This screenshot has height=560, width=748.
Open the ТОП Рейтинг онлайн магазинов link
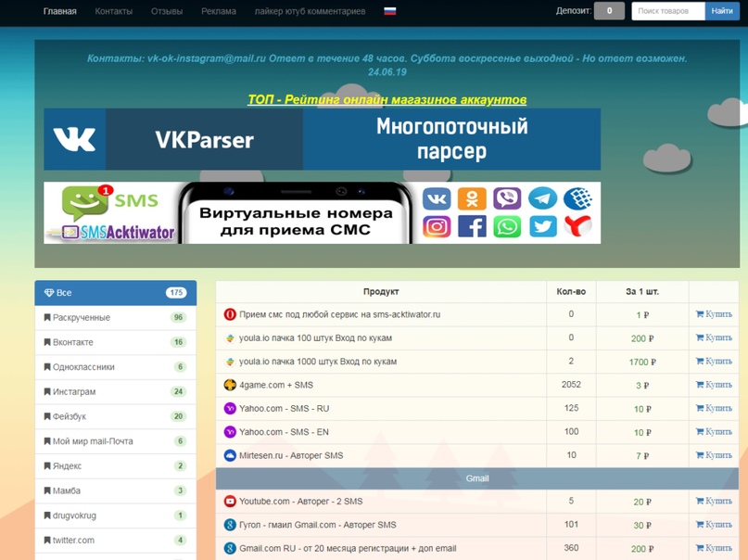pyautogui.click(x=387, y=99)
